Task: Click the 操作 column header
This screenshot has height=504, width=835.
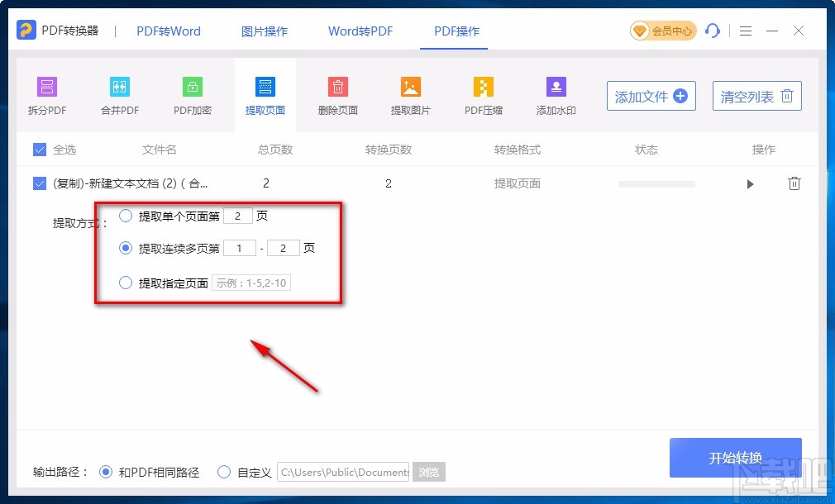Action: [763, 150]
